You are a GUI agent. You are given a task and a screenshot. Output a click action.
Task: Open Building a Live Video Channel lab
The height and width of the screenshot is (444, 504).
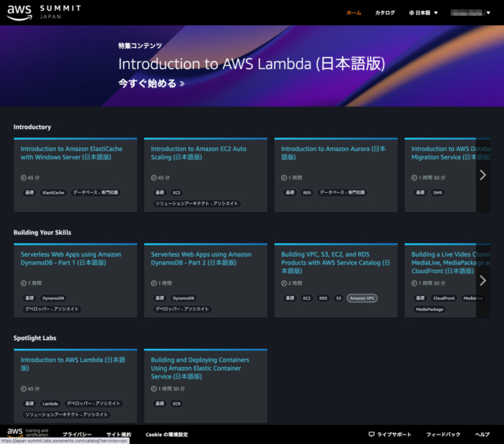click(450, 262)
